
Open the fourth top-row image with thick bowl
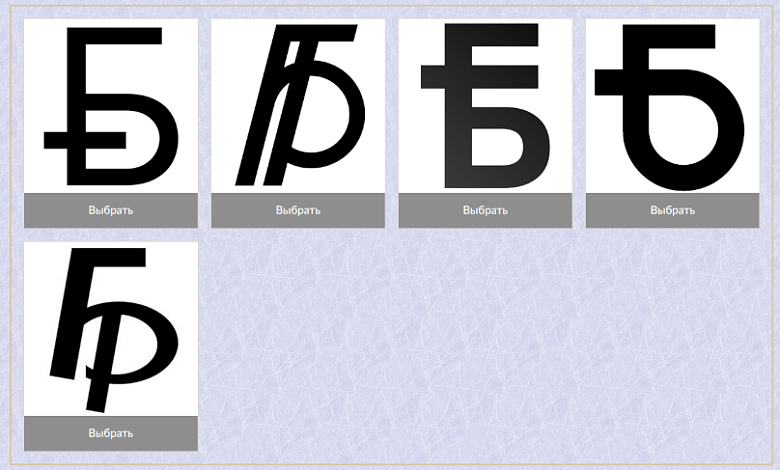click(x=673, y=106)
